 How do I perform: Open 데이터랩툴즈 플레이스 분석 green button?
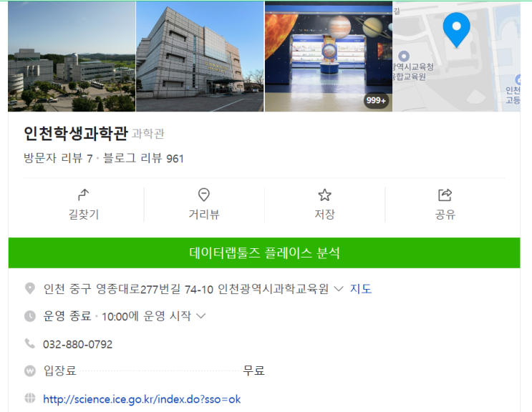[x=264, y=252]
